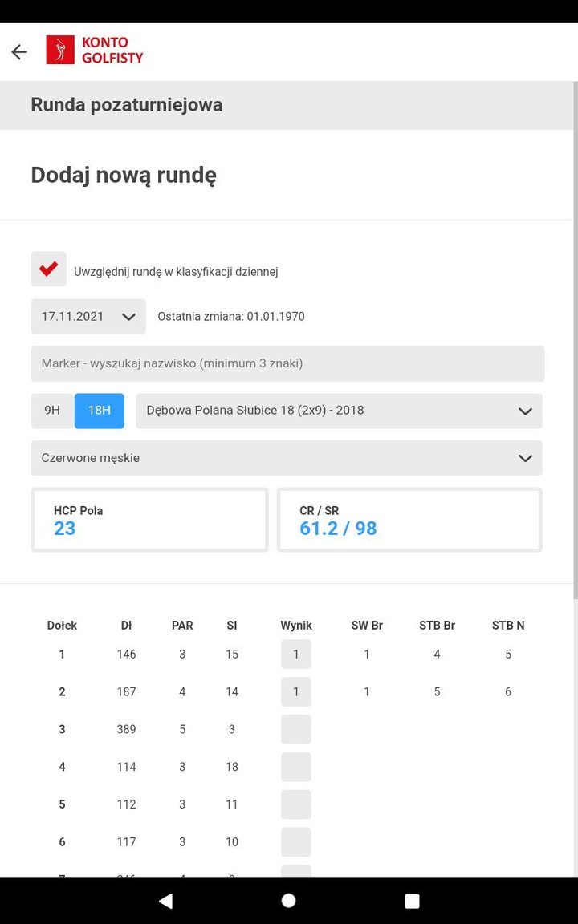The image size is (578, 924).
Task: Click the HCP Pola value box
Action: click(150, 521)
